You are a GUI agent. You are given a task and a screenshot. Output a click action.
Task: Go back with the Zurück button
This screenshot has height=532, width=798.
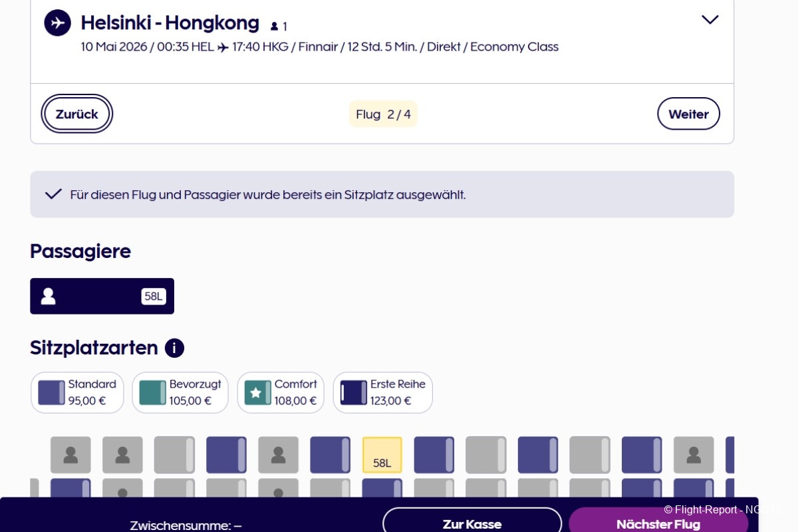[x=77, y=114]
